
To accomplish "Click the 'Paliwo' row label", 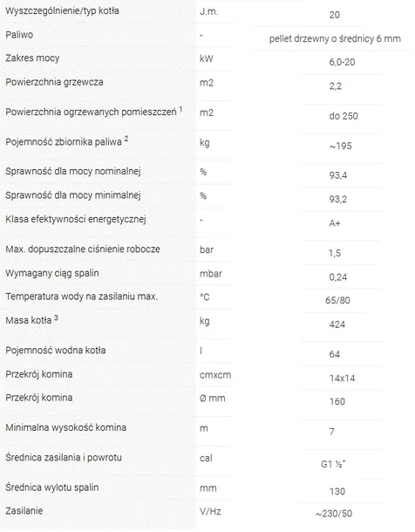I will pos(19,35).
